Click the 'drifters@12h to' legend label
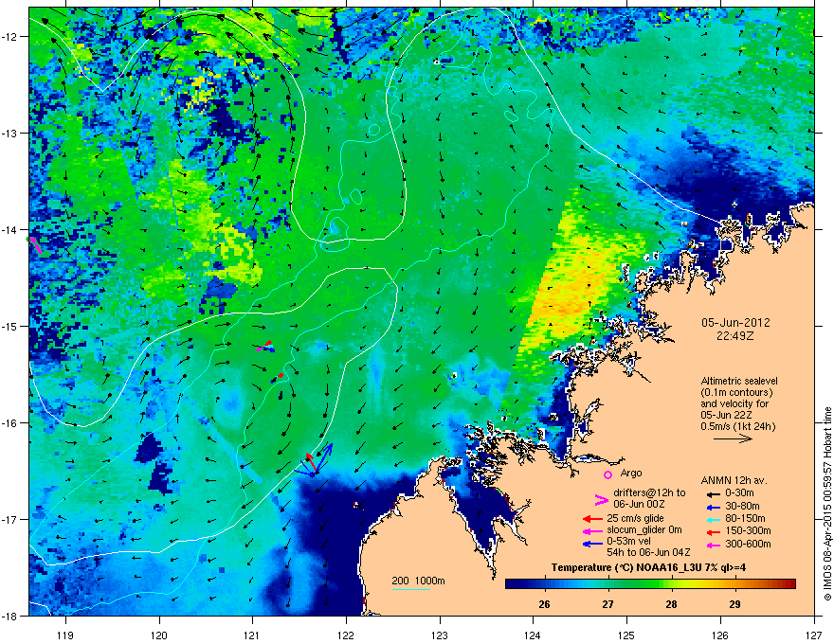The height and width of the screenshot is (644, 834). (x=649, y=493)
